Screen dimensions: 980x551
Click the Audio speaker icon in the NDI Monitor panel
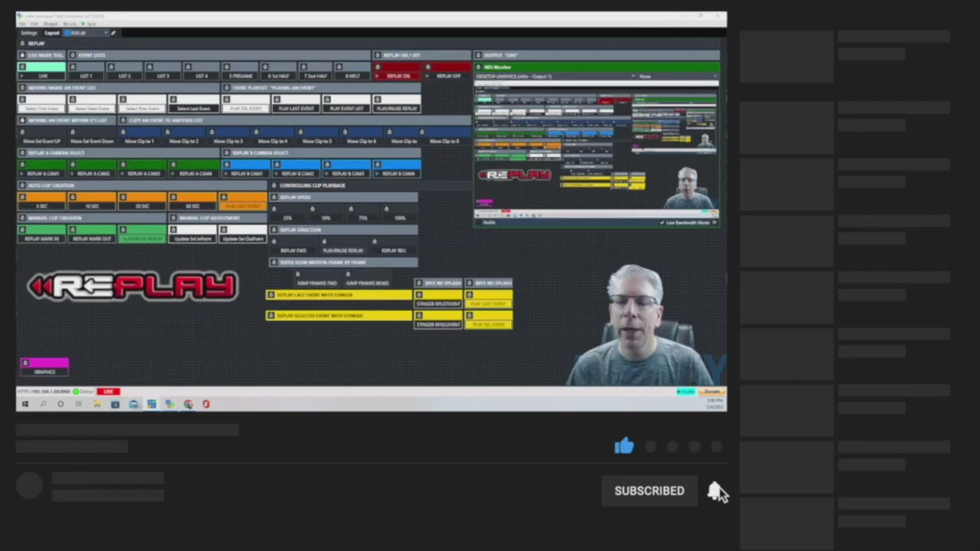(479, 221)
